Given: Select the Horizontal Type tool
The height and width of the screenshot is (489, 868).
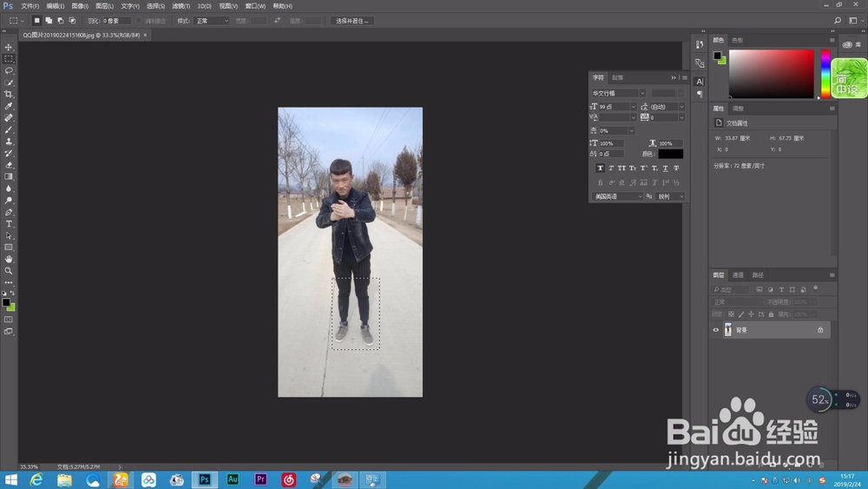Looking at the screenshot, I should (x=9, y=224).
